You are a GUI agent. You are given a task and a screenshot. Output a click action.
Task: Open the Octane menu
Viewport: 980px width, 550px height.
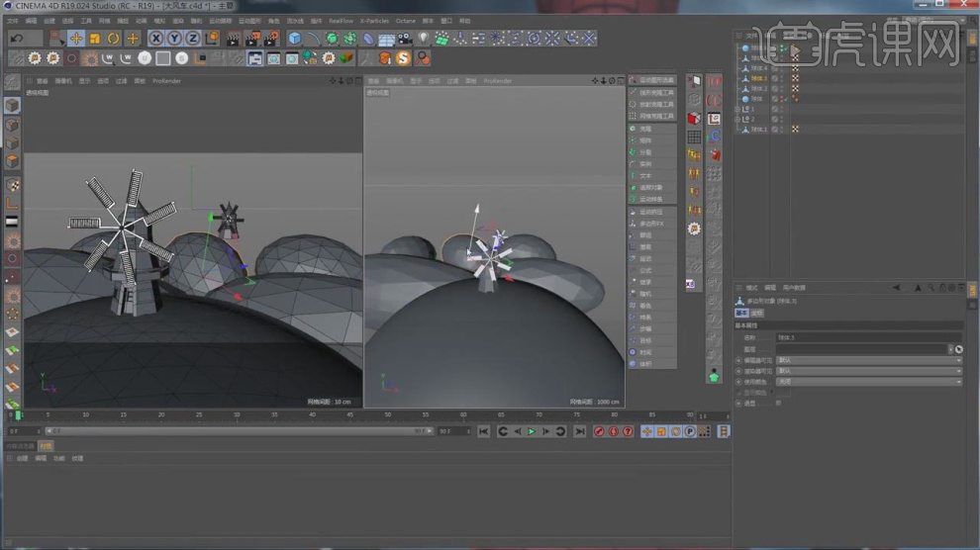click(x=406, y=20)
